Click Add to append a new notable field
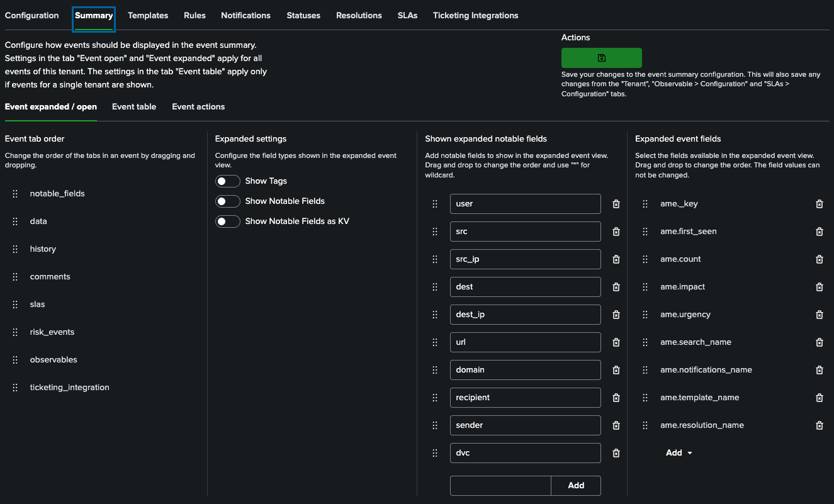The width and height of the screenshot is (834, 504). (x=575, y=485)
